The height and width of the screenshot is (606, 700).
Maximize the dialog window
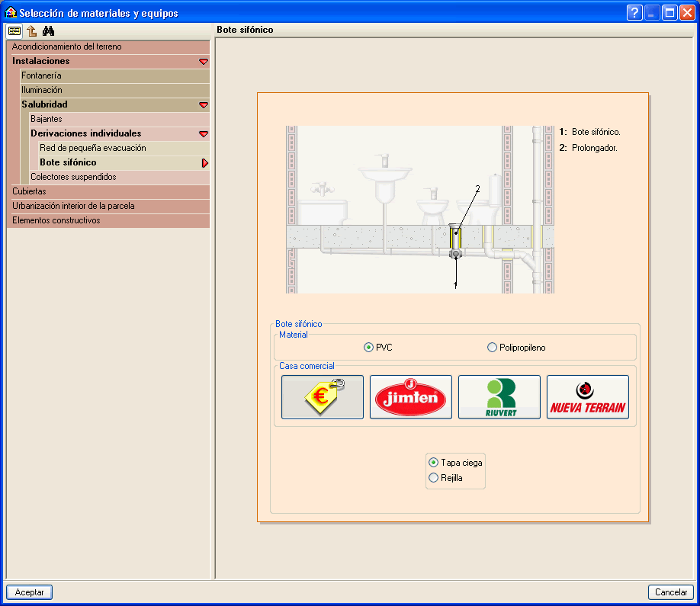click(x=669, y=12)
